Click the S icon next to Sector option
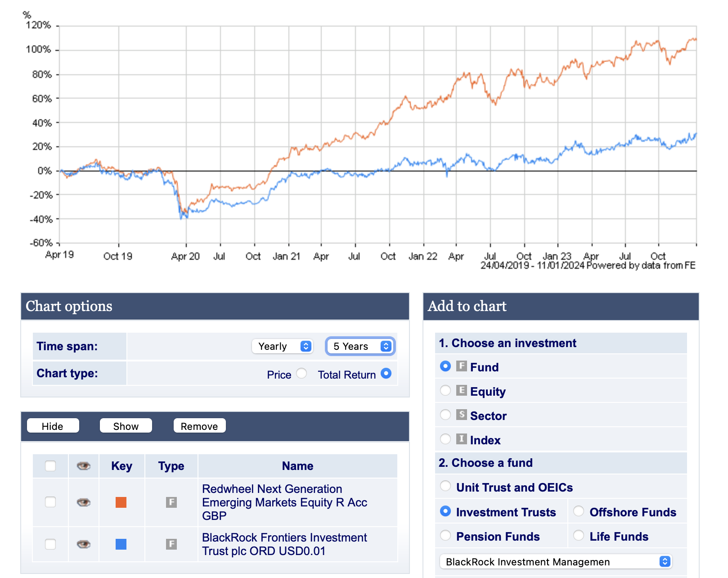 [x=462, y=415]
